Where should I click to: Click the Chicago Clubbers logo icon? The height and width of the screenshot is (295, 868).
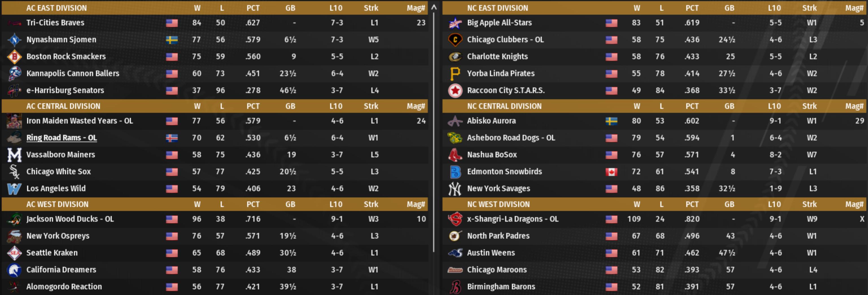coord(455,40)
